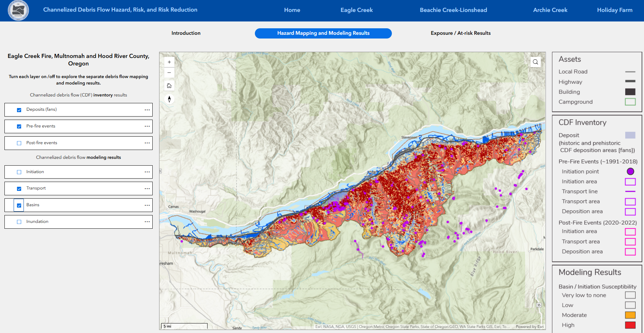This screenshot has height=333, width=644.
Task: Turn on the Initiation layer checkbox
Action: (x=19, y=172)
